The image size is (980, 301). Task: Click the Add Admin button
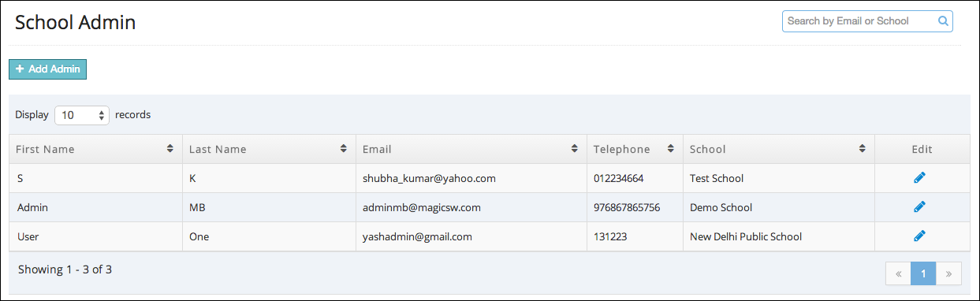tap(47, 69)
